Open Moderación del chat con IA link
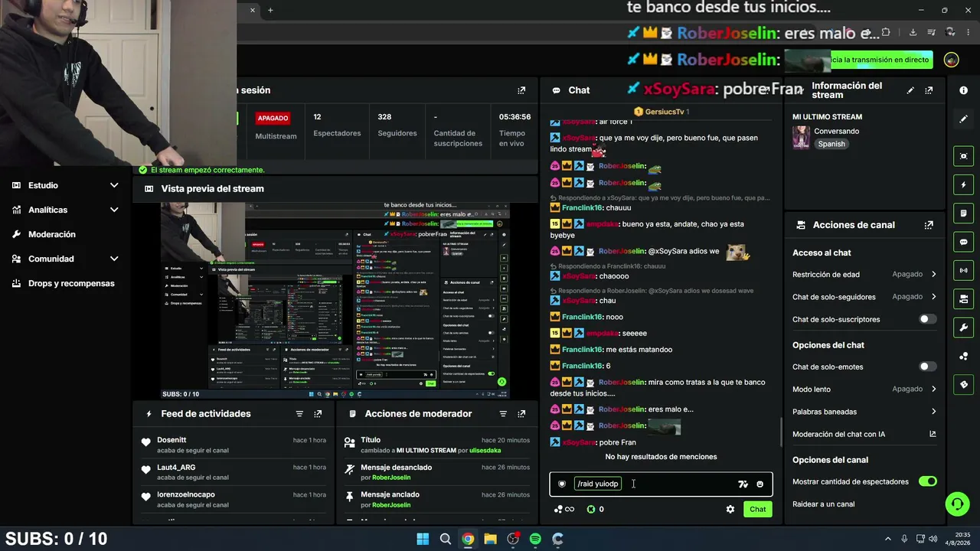Image resolution: width=980 pixels, height=551 pixels. [864, 434]
